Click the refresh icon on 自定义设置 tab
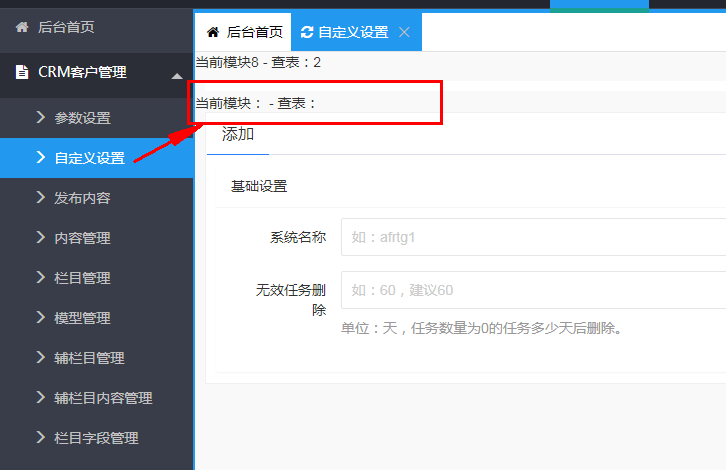Viewport: 726px width, 470px height. click(x=307, y=32)
